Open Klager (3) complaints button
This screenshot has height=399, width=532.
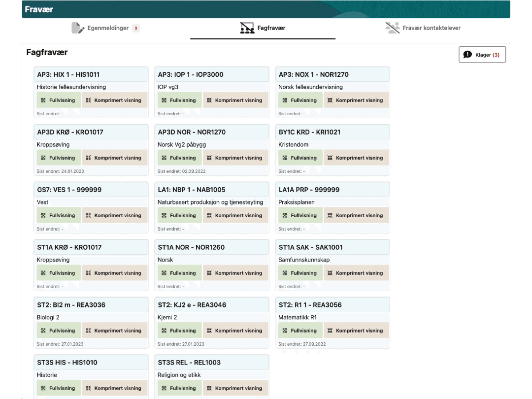482,55
